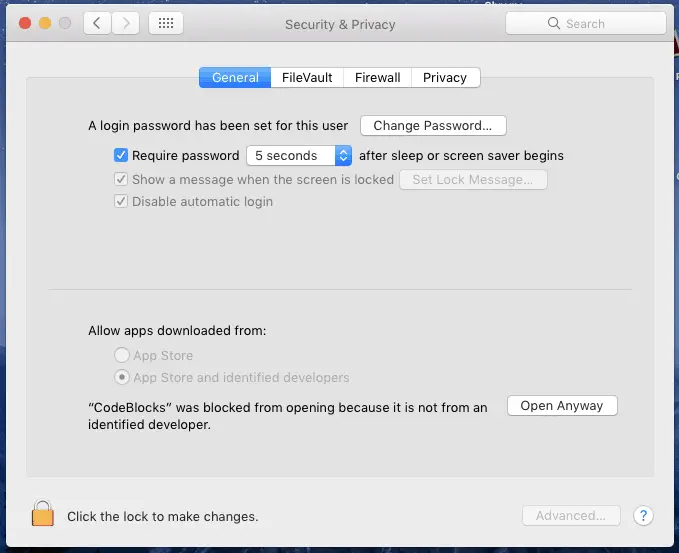Click 'A login password has been set' text
The image size is (679, 553).
pyautogui.click(x=218, y=126)
